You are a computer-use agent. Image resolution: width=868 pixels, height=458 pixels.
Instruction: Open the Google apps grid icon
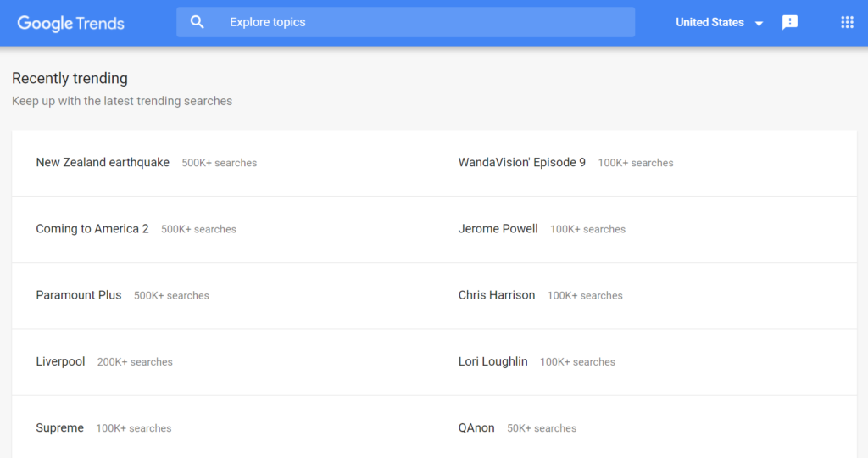click(847, 22)
